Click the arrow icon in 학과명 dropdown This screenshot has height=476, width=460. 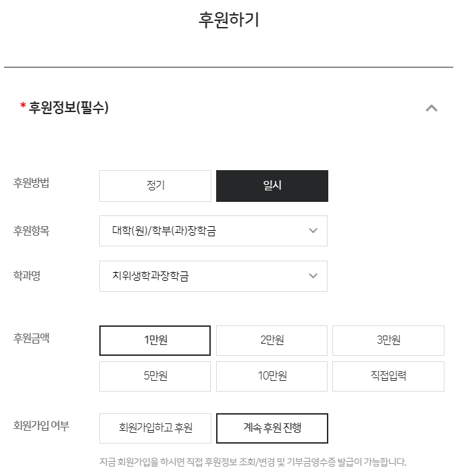pos(313,276)
